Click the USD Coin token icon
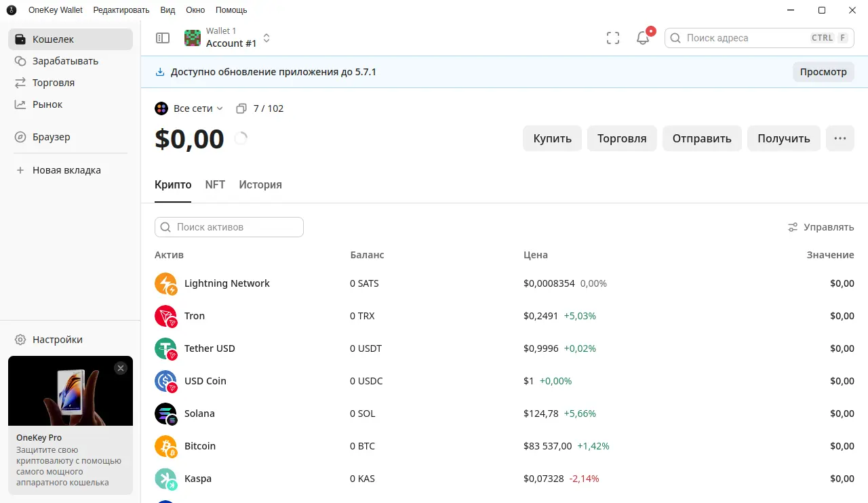868x503 pixels. tap(166, 381)
